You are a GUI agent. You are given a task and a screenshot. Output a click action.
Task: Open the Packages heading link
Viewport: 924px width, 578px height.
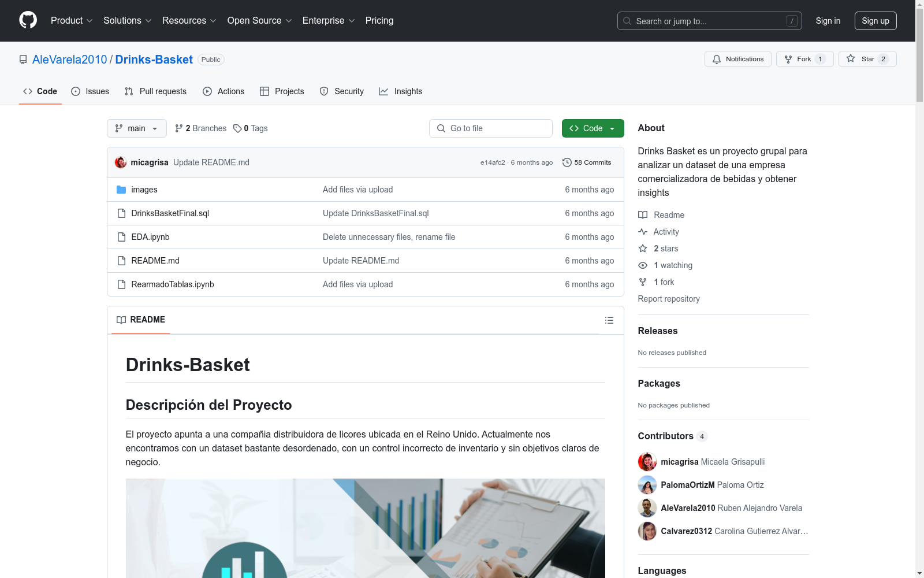(659, 383)
